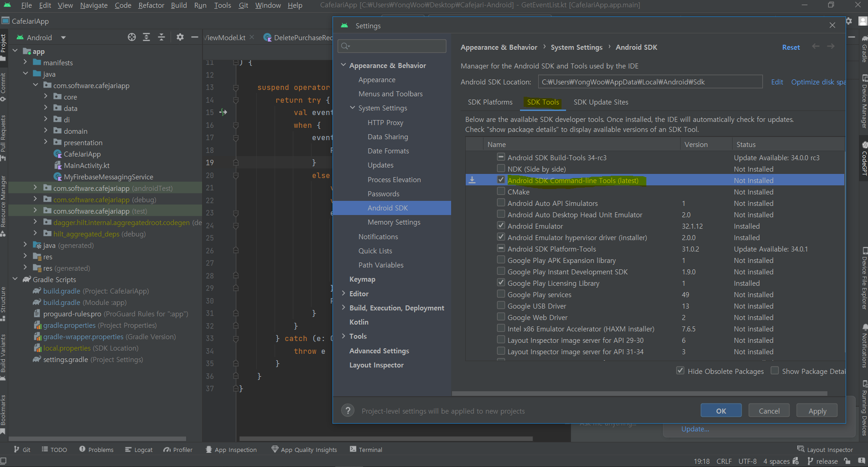Click the help question mark icon in Settings
The height and width of the screenshot is (467, 868).
[x=348, y=410]
